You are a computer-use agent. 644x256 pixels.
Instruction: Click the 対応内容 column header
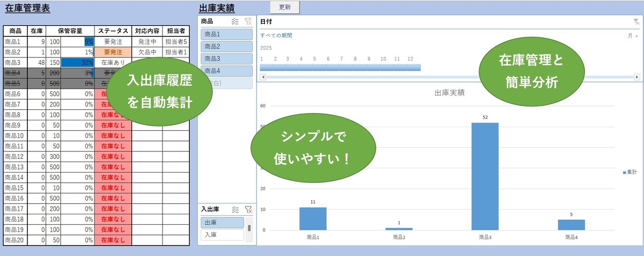(147, 31)
